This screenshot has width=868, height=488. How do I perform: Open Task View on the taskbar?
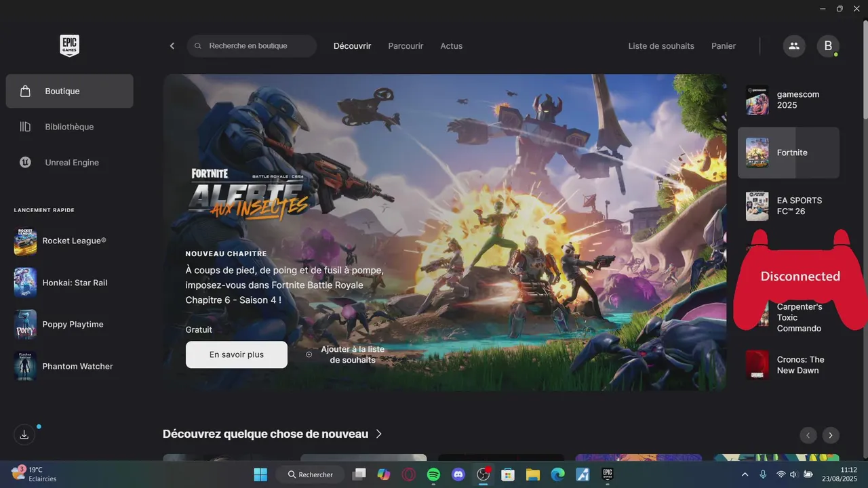[359, 474]
